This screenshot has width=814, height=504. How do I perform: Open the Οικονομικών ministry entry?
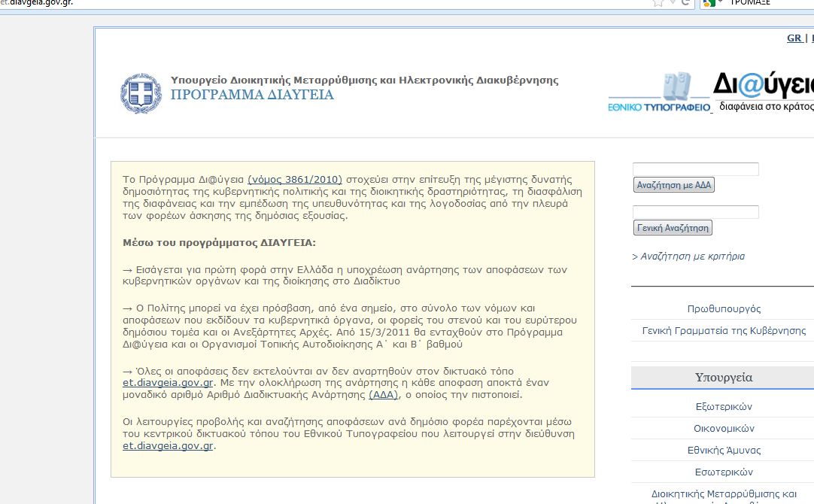pos(724,429)
